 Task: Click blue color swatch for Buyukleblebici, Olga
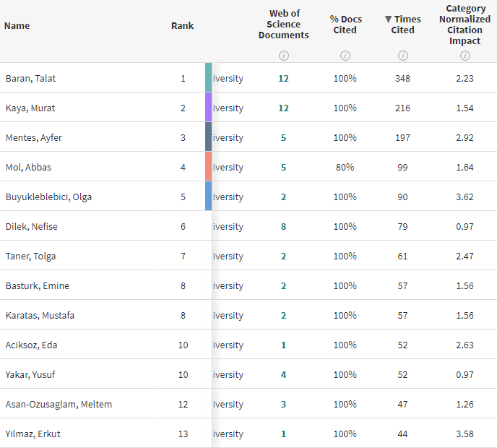coord(209,197)
